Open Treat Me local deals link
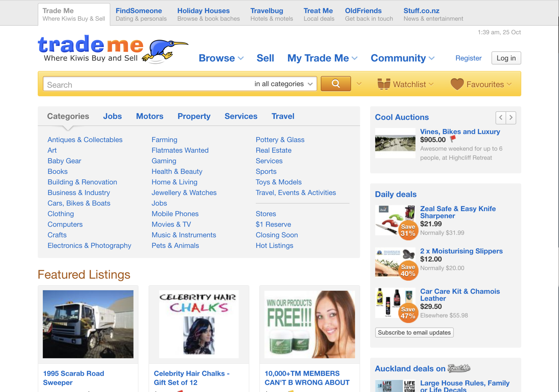This screenshot has width=559, height=392. [319, 14]
